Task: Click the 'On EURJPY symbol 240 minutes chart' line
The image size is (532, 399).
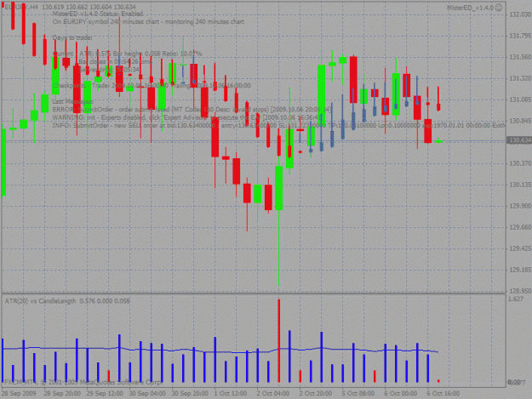Action: point(148,22)
